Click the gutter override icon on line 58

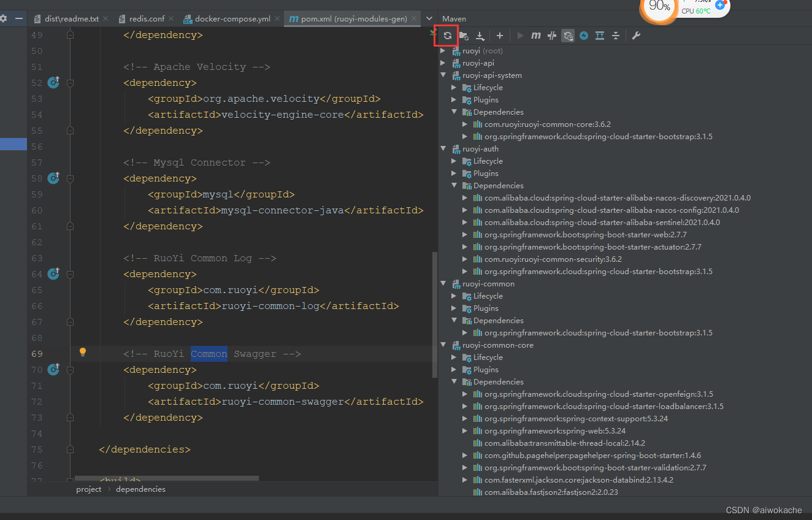click(54, 178)
